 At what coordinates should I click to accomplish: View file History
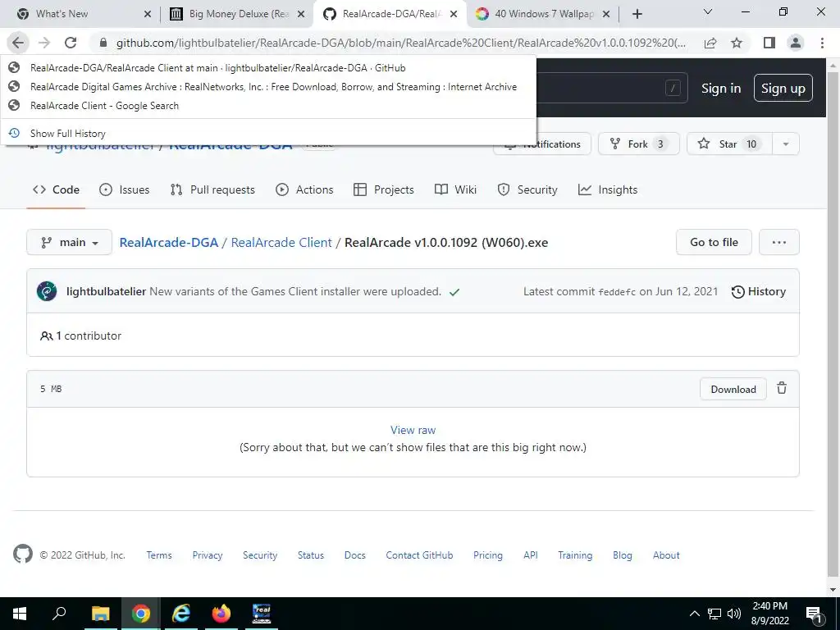[x=759, y=291]
